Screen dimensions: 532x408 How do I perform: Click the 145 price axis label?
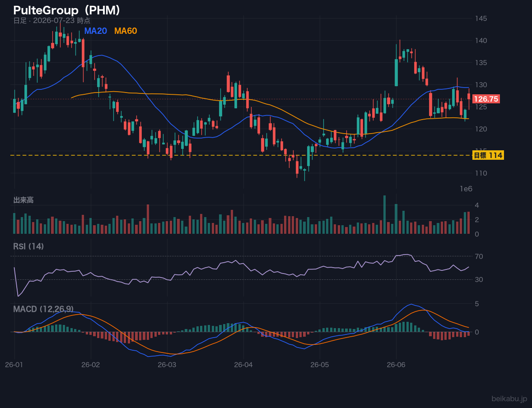(x=481, y=19)
